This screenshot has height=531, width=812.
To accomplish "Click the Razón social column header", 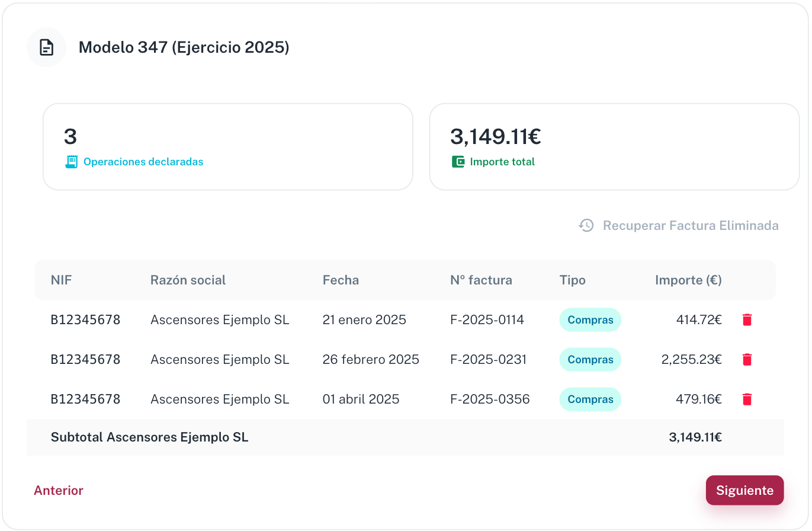I will click(x=188, y=280).
